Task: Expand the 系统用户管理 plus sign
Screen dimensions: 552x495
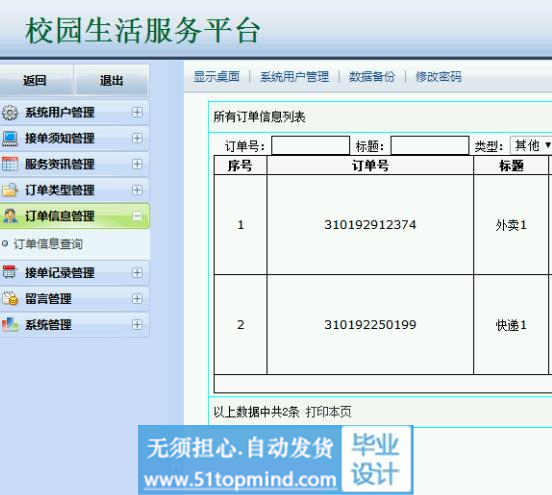Action: 137,112
